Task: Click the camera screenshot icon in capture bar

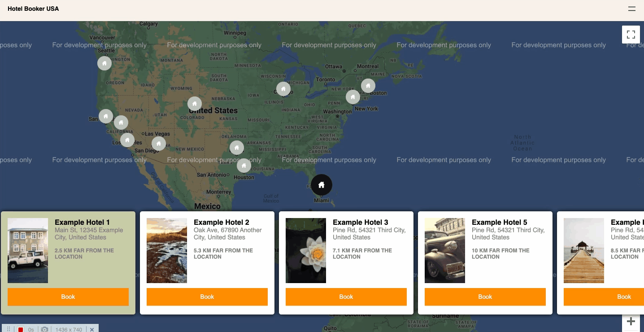Action: tap(44, 329)
